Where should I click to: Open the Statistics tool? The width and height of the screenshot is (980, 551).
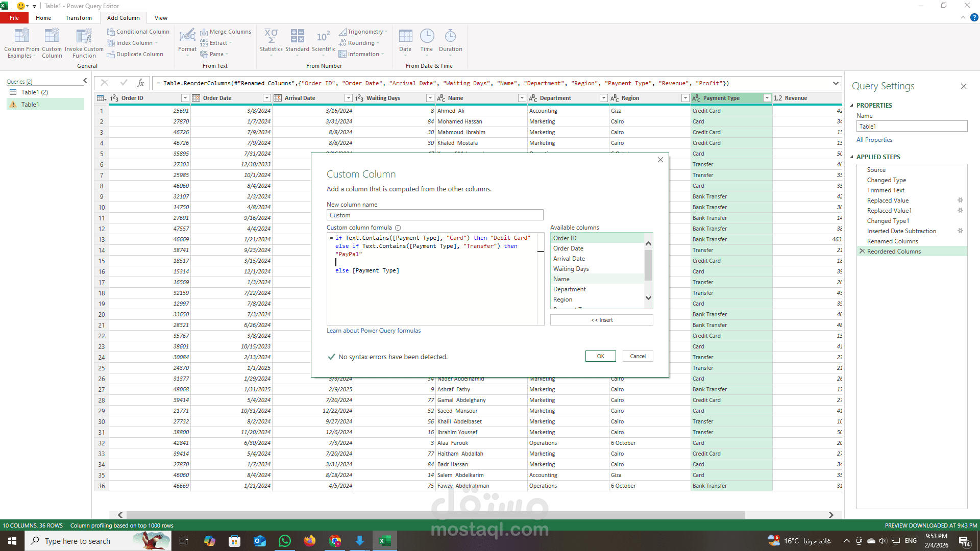271,37
